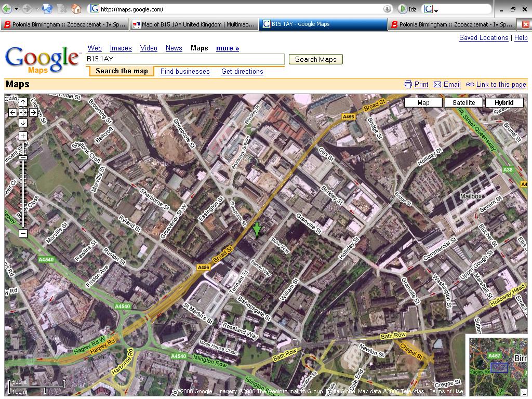Switch map view to Map mode
The image size is (532, 399).
click(x=423, y=103)
